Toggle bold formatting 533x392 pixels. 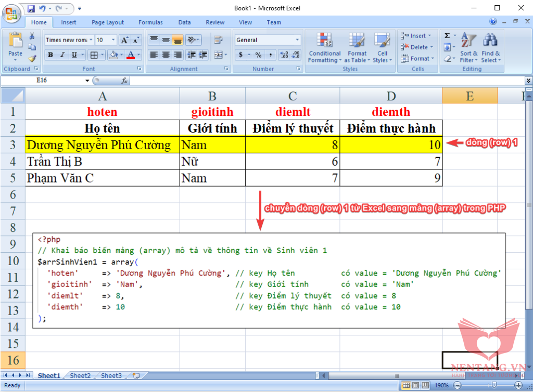click(50, 55)
